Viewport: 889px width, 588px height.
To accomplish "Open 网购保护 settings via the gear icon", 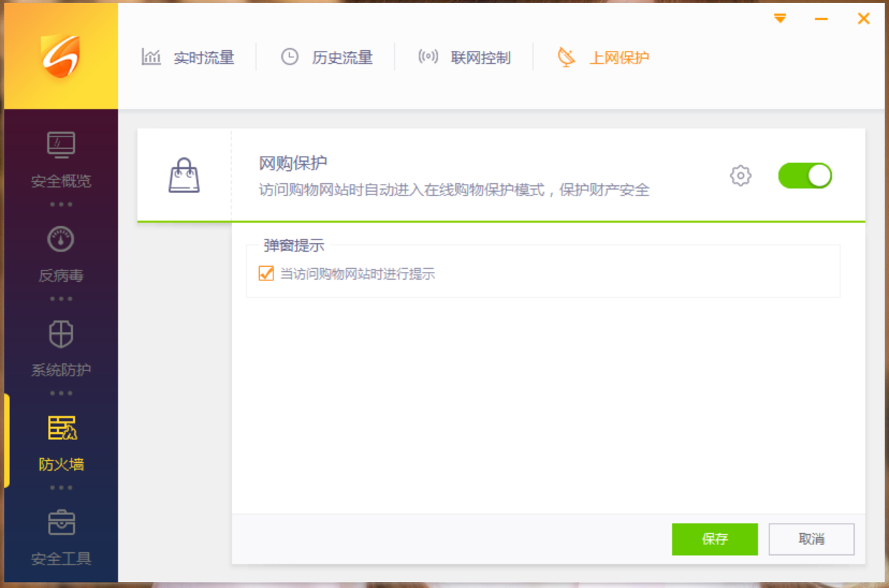I will (740, 175).
